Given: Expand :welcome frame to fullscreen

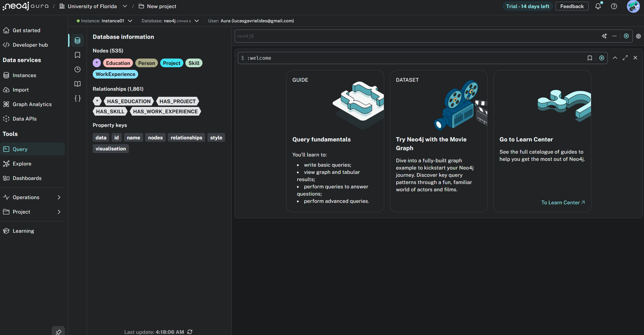Looking at the screenshot, I should point(625,58).
